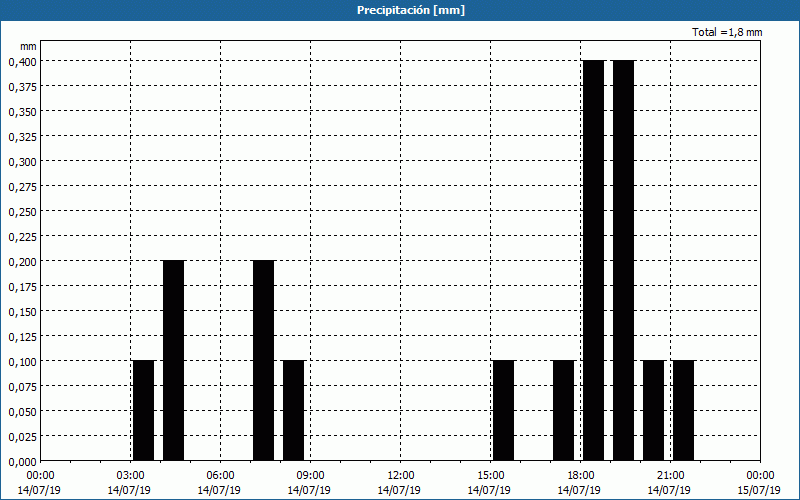This screenshot has height=500, width=800.
Task: Select the 0,375 y-axis value
Action: [22, 87]
